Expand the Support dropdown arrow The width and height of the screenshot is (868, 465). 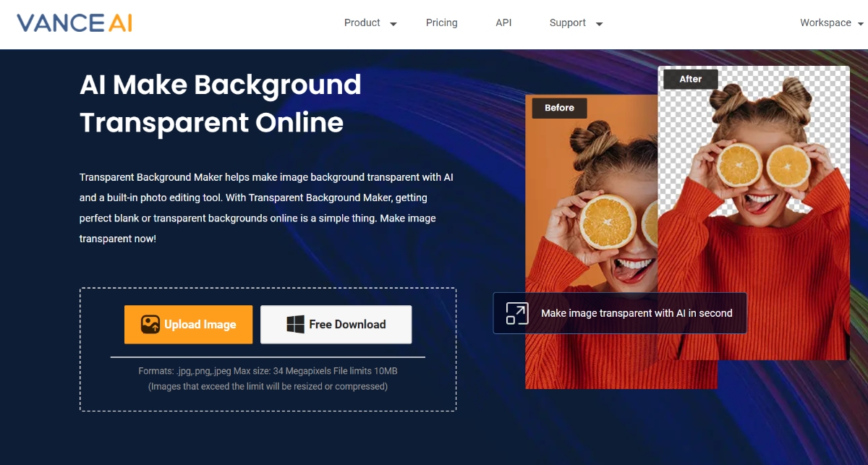[x=599, y=24]
